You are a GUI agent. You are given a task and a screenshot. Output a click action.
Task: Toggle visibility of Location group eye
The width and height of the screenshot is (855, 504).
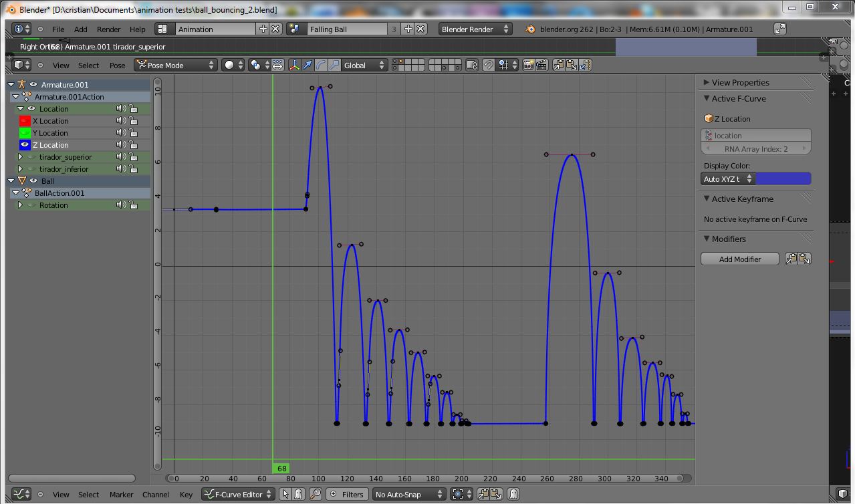click(31, 108)
